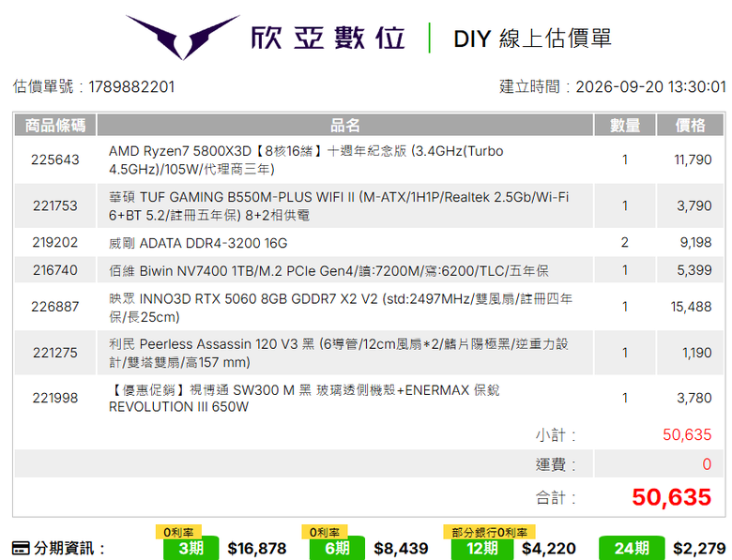Click the winged logo of 欣亞數位

pos(183,37)
